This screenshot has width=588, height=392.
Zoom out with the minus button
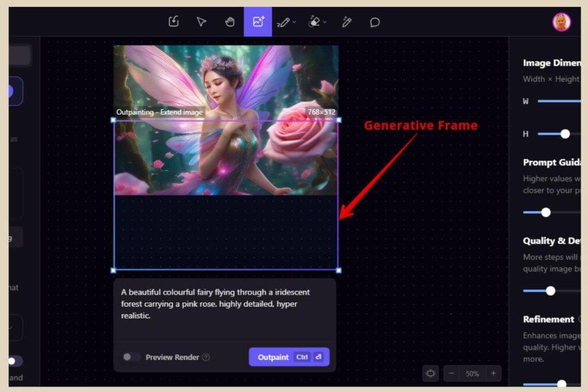[x=451, y=373]
